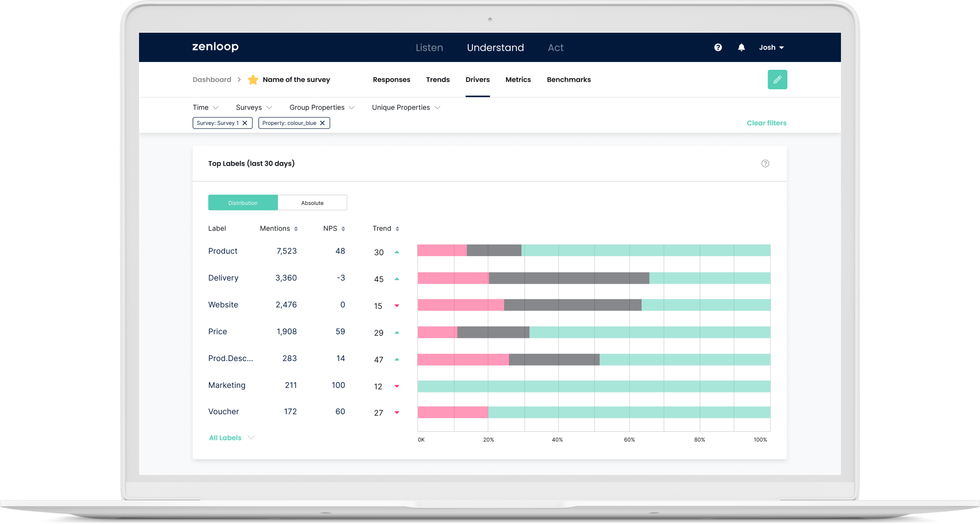
Task: Click the Clear filters link
Action: coord(766,123)
